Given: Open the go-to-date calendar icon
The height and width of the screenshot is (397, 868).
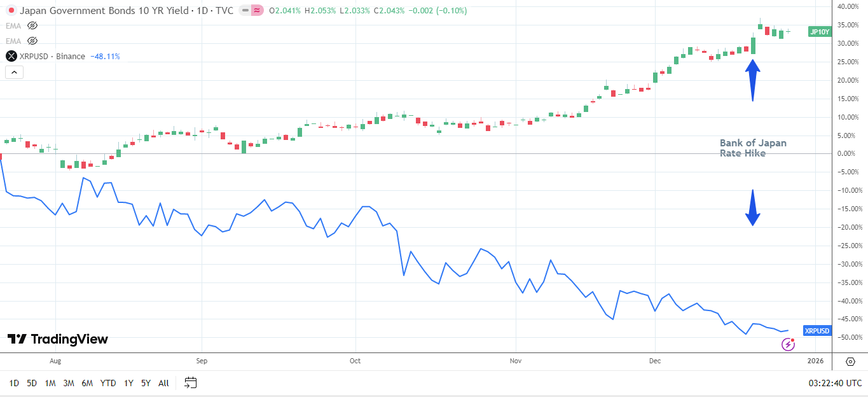Looking at the screenshot, I should click(191, 383).
